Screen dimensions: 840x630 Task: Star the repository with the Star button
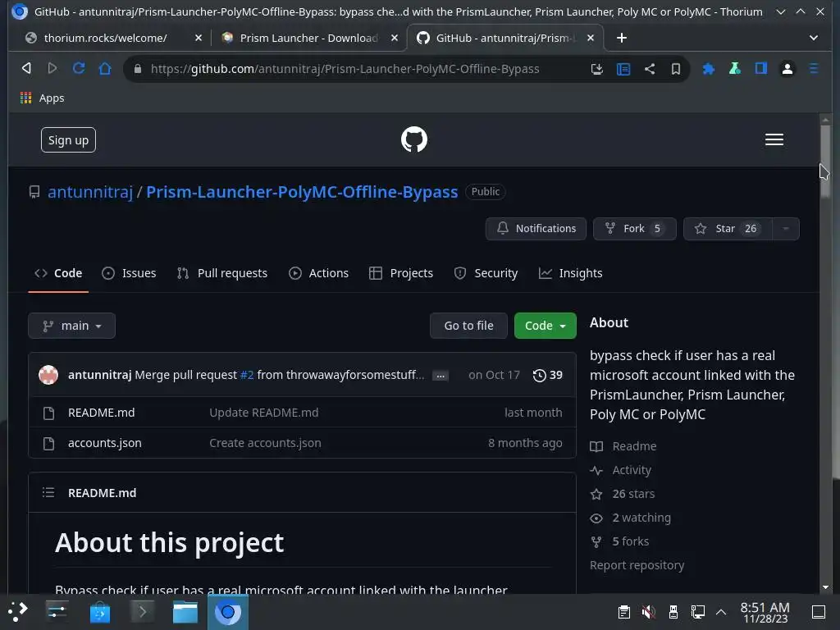click(728, 229)
